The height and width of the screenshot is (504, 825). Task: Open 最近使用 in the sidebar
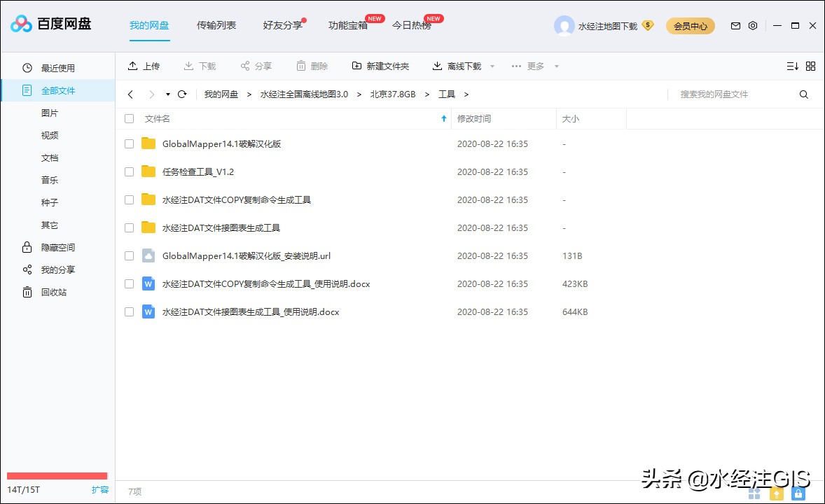tap(58, 68)
